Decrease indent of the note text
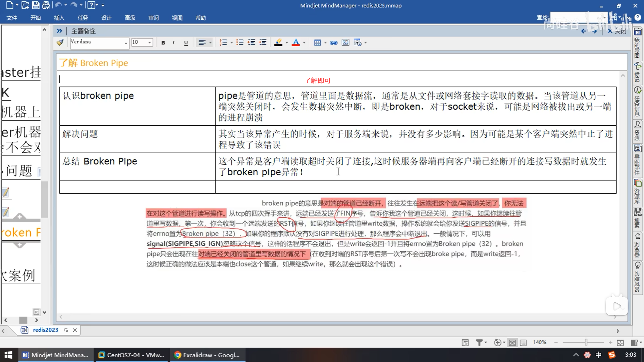The width and height of the screenshot is (644, 362). pyautogui.click(x=251, y=42)
